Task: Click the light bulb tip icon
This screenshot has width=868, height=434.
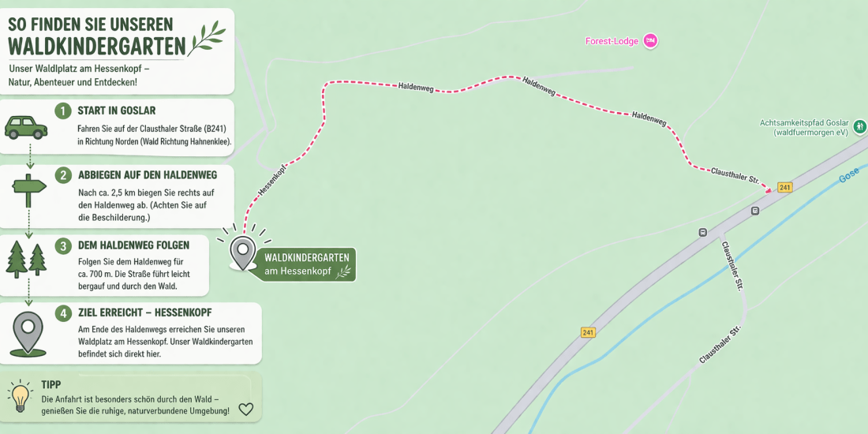Action: pos(21,396)
